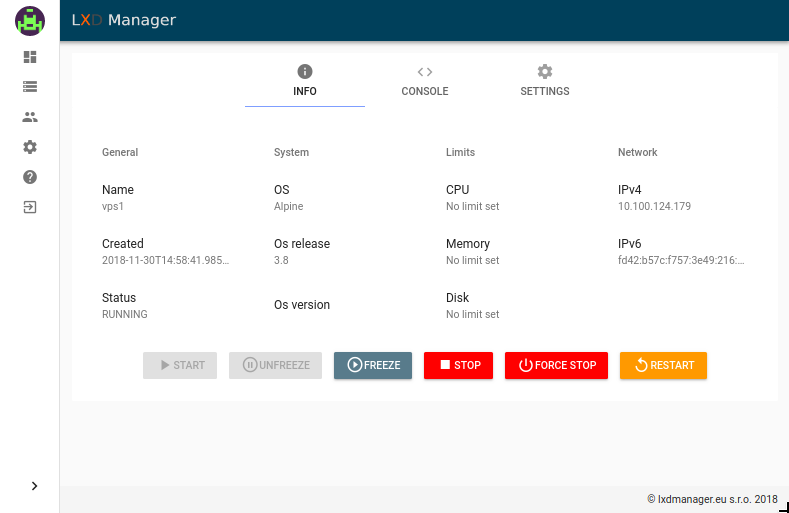The height and width of the screenshot is (513, 789).
Task: Select the IPv6 address fd42:b57c:f757:3e49:216:…
Action: (681, 260)
